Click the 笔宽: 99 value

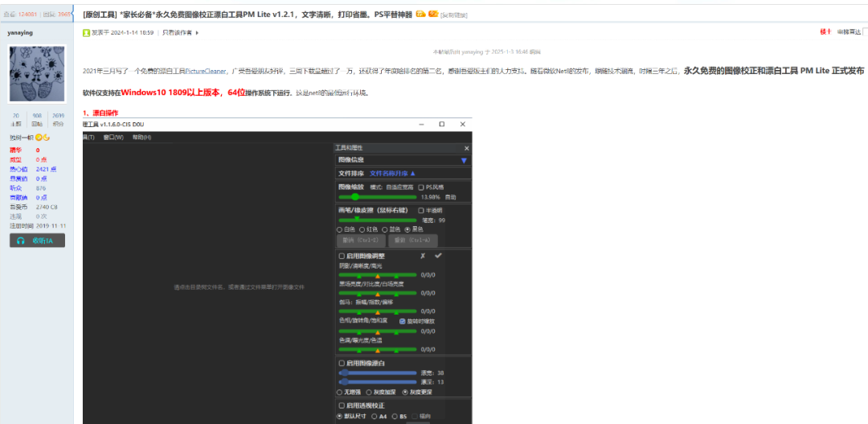433,220
